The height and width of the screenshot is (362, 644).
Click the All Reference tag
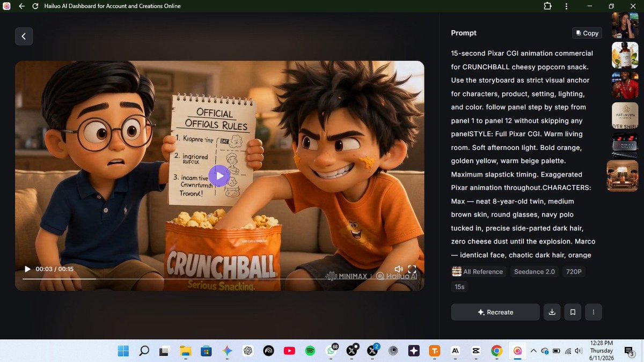coord(478,271)
